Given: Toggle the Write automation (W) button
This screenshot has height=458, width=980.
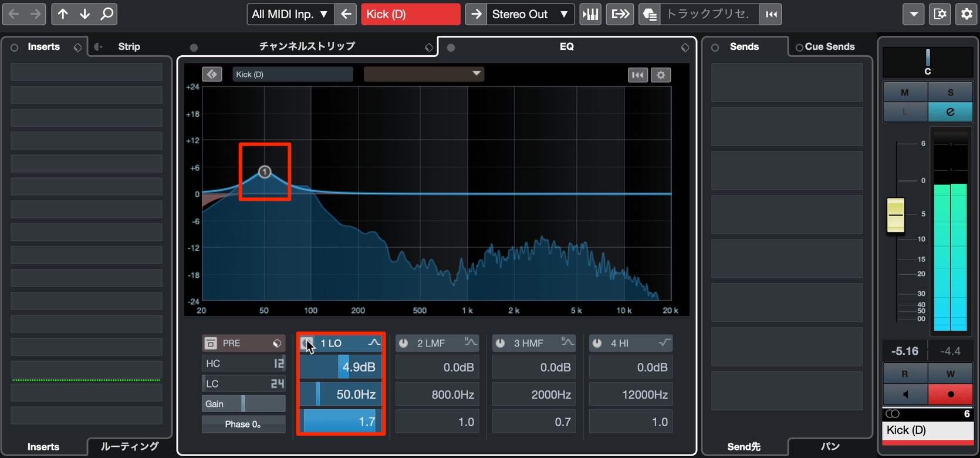Looking at the screenshot, I should tap(950, 373).
